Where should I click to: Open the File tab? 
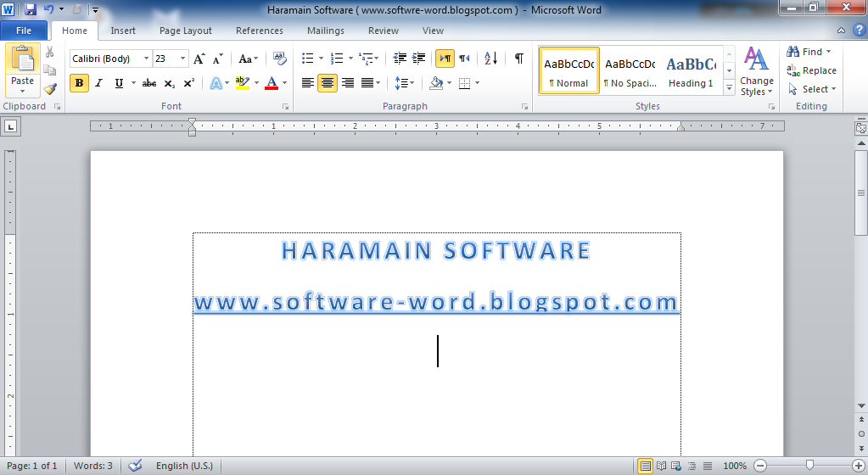[24, 31]
